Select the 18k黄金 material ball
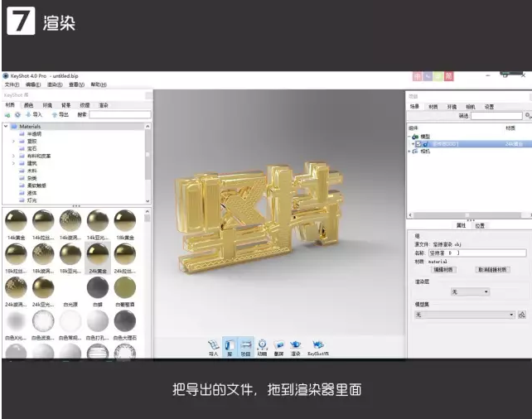This screenshot has height=419, width=532. (x=125, y=221)
